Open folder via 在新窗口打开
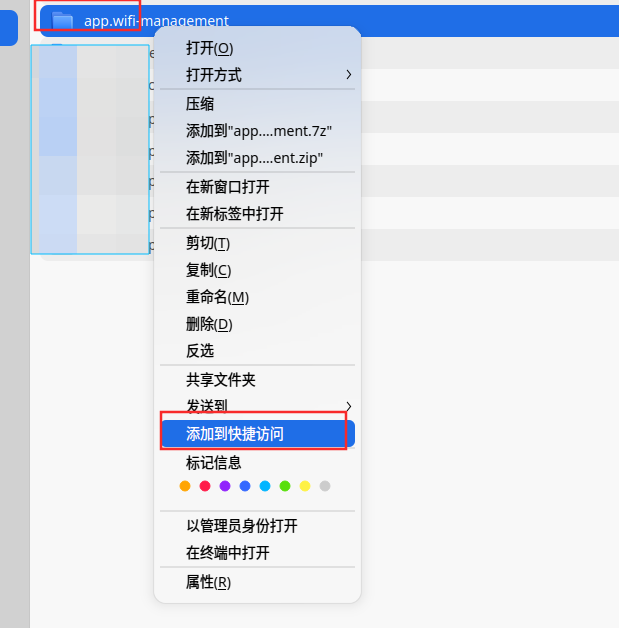Image resolution: width=619 pixels, height=628 pixels. click(257, 187)
